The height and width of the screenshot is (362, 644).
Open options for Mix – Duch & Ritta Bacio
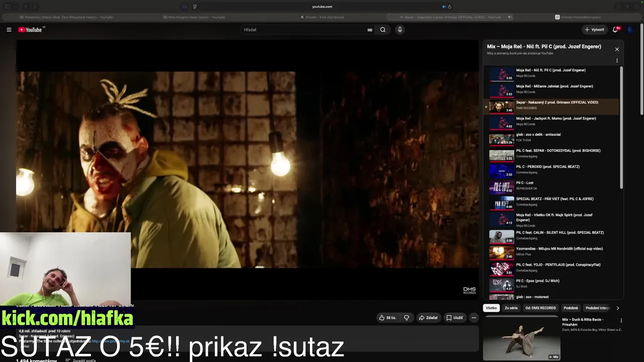[x=621, y=320]
